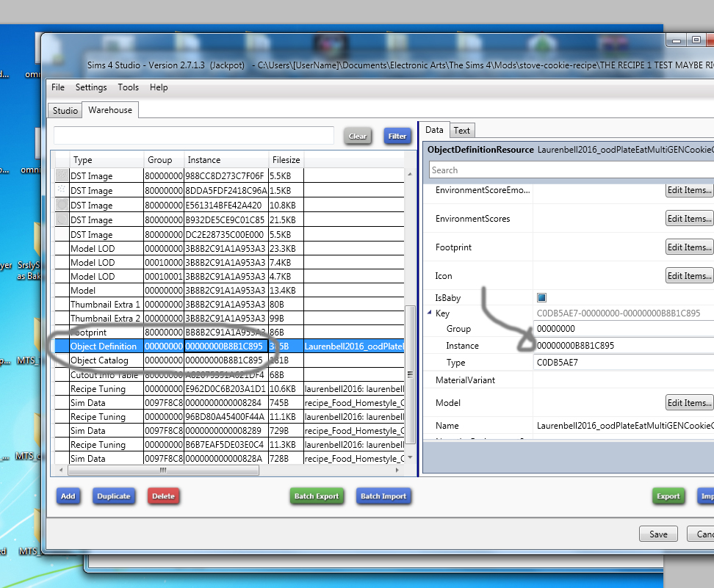This screenshot has height=588, width=714.
Task: Select the Model row sized 13.4KB
Action: 229,291
